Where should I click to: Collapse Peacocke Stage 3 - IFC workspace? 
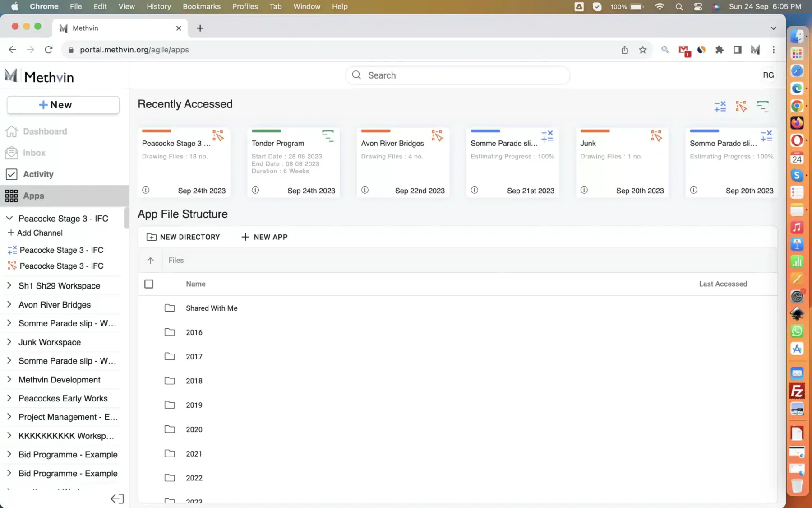(9, 219)
